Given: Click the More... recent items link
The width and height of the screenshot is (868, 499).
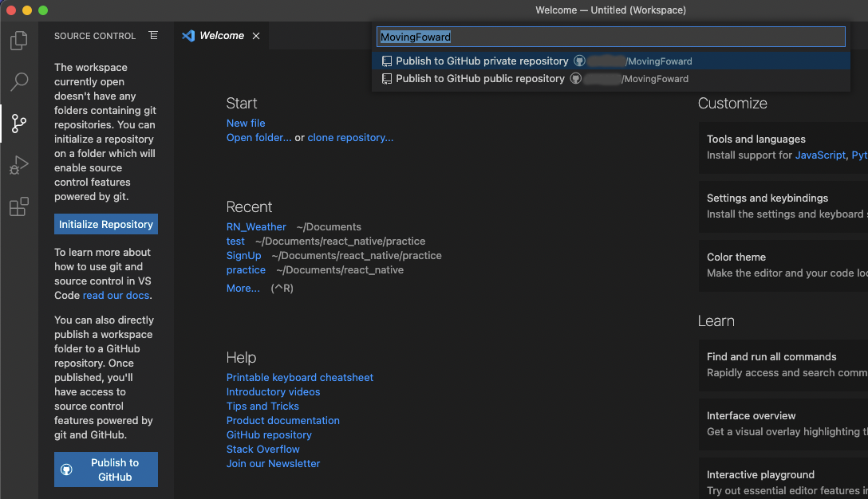Looking at the screenshot, I should coord(243,289).
